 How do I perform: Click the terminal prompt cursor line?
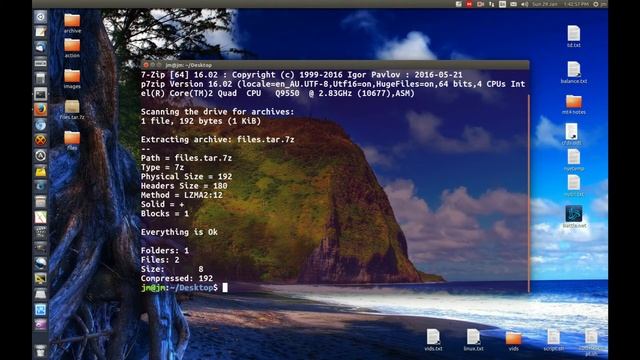click(184, 287)
